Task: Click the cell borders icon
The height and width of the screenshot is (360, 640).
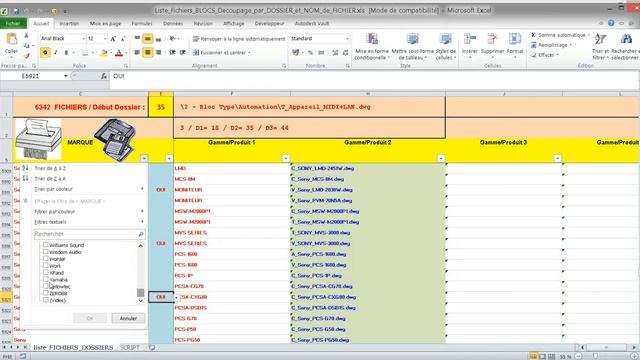Action: (x=85, y=53)
